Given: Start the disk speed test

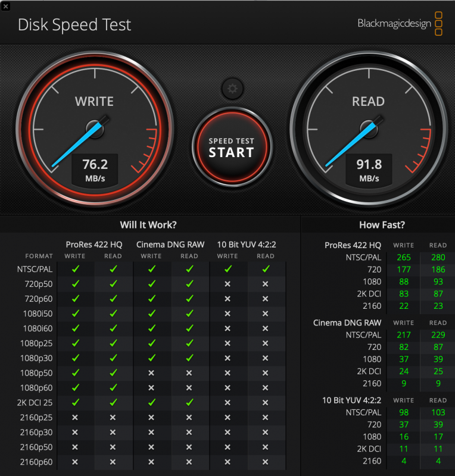Looking at the screenshot, I should coord(232,147).
